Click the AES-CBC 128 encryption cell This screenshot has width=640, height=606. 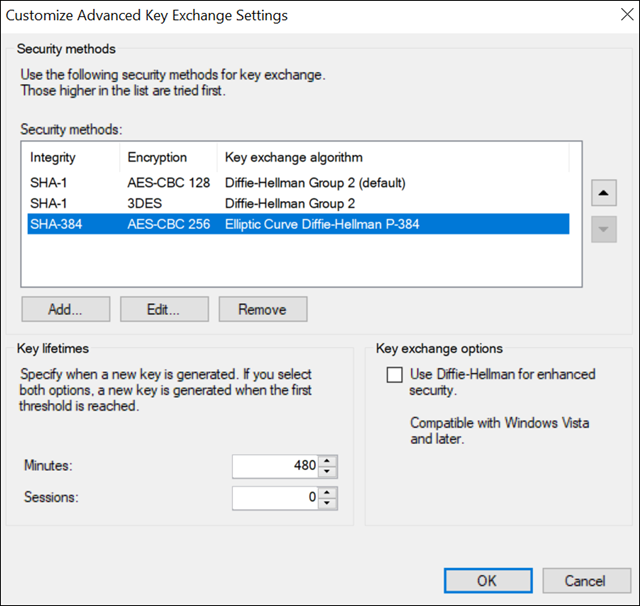[x=169, y=183]
